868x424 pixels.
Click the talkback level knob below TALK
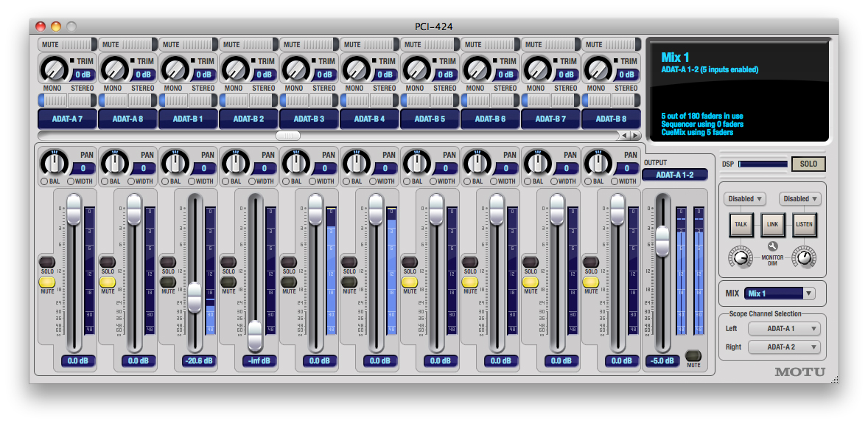pos(740,258)
